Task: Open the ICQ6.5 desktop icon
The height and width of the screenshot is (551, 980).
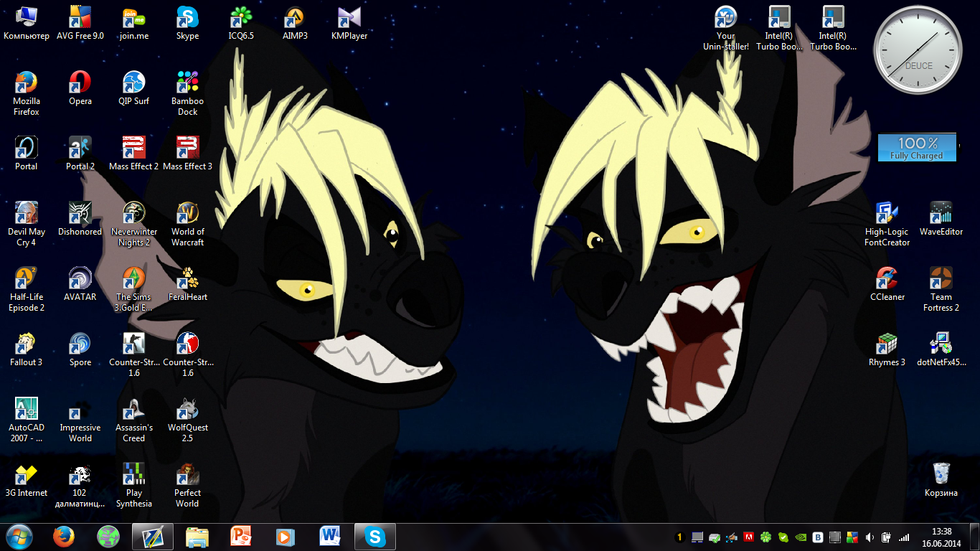Action: [241, 23]
